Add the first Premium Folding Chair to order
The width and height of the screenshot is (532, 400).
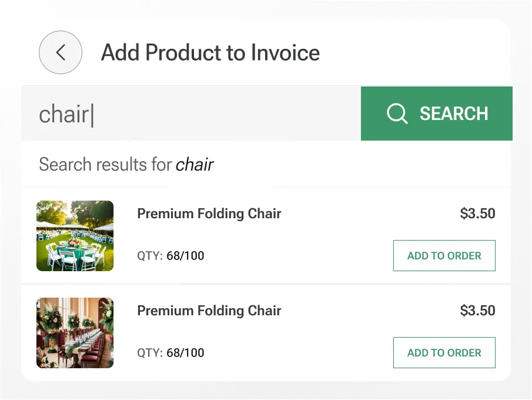444,256
